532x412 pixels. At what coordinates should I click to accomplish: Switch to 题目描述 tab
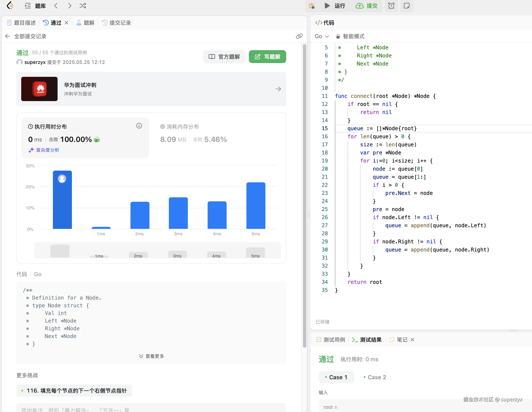coord(21,23)
